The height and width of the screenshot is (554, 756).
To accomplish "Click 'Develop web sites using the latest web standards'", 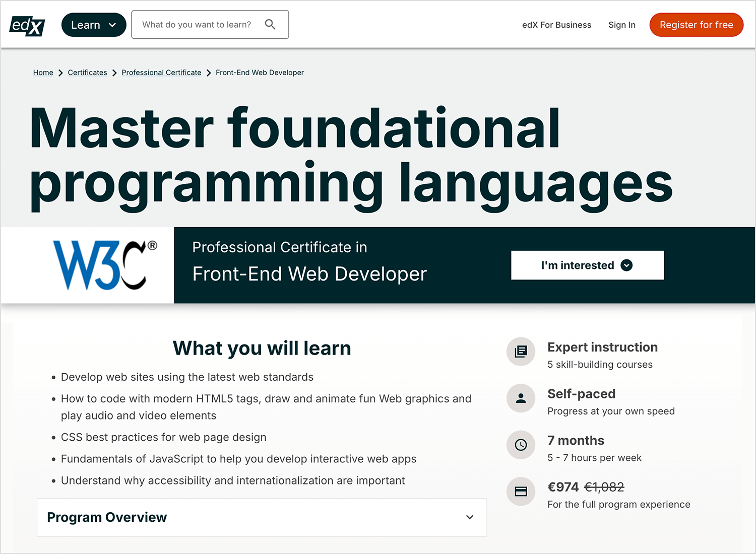I will pyautogui.click(x=187, y=377).
